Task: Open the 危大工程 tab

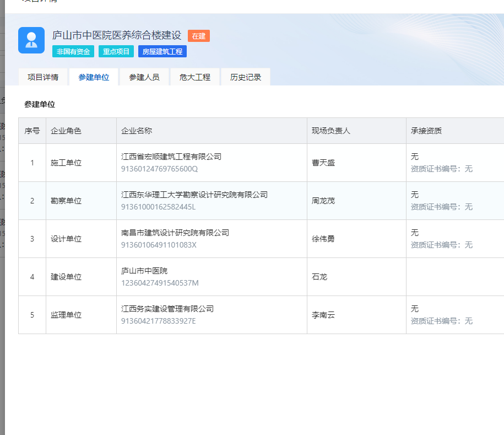Action: coord(195,77)
